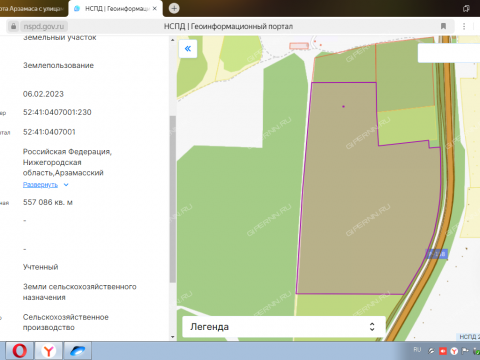Screen dimensions: 480x360
Task: Select the date 06.02.2023
Action: click(x=43, y=94)
